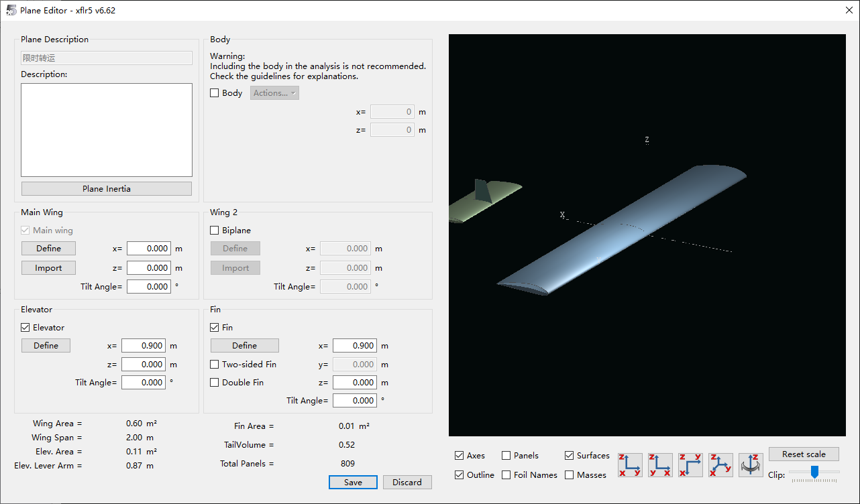This screenshot has width=860, height=504.
Task: Click the Plane Inertia button
Action: tap(107, 189)
